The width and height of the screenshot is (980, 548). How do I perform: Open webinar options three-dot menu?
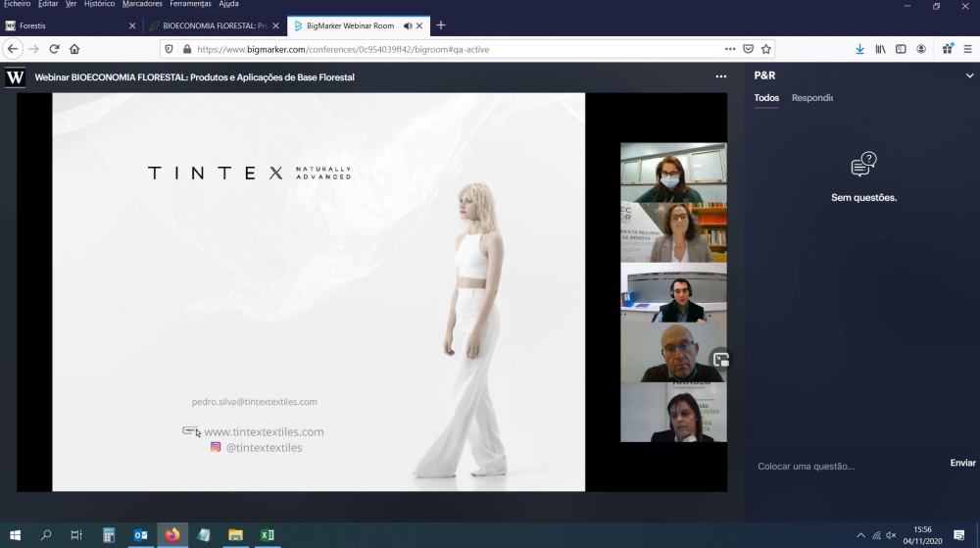[720, 76]
